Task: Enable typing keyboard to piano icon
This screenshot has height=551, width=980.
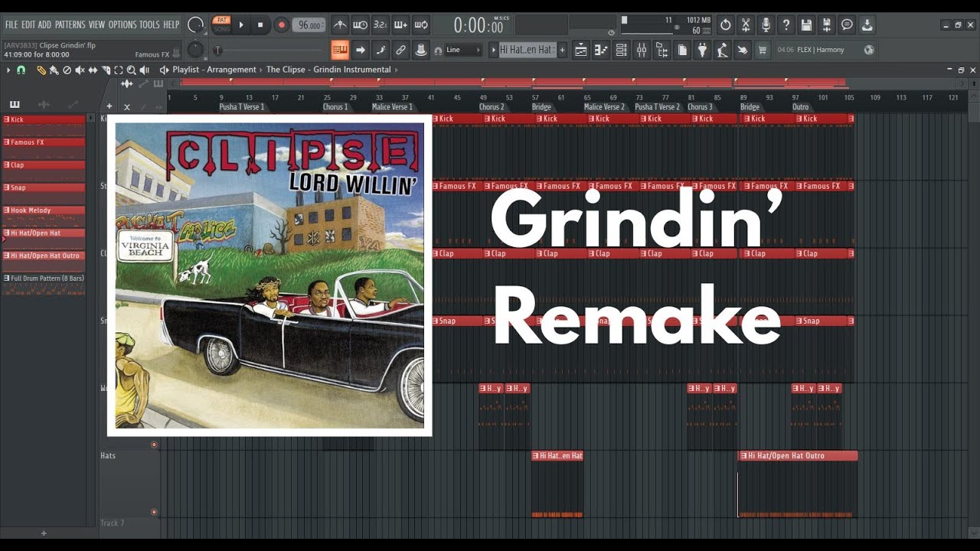Action: tap(340, 50)
